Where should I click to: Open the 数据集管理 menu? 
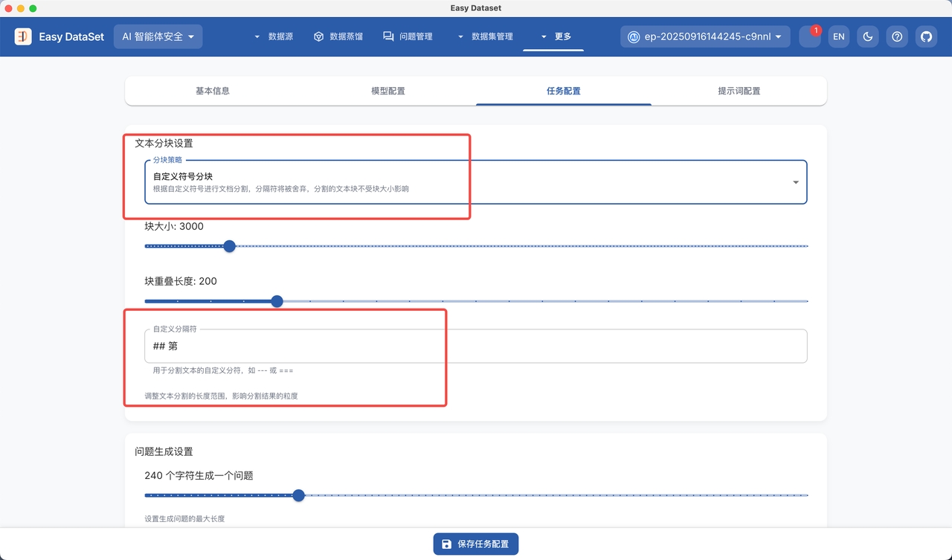(x=485, y=36)
